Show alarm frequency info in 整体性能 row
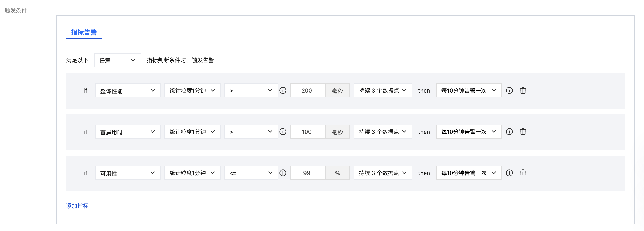644x231 pixels. tap(509, 90)
